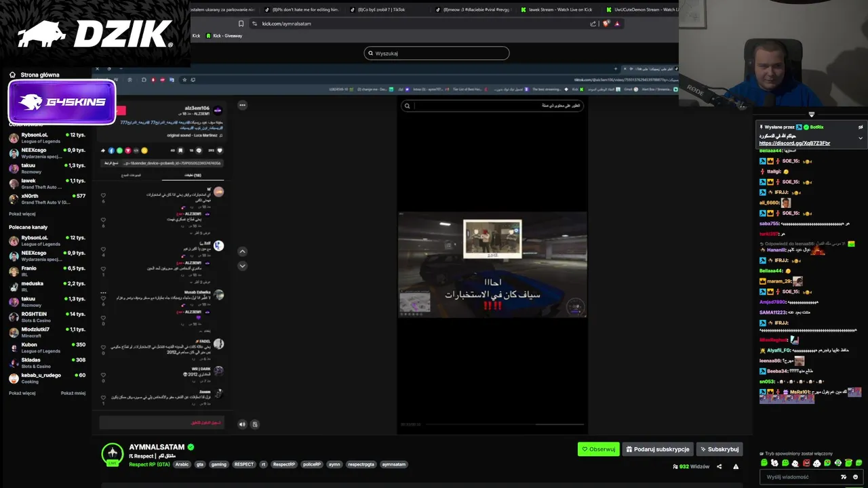
Task: Unpin the pinned chat message
Action: 861,127
